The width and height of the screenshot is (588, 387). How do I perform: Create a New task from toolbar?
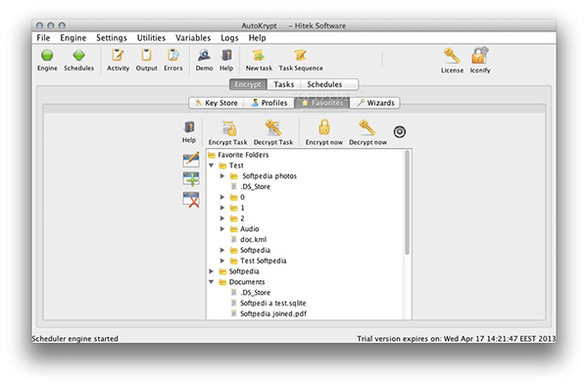[259, 56]
